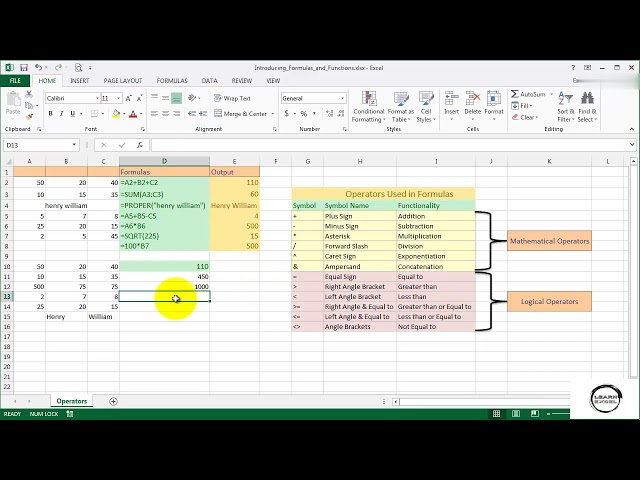Paste clipboard contents
This screenshot has height=480, width=640.
13,103
